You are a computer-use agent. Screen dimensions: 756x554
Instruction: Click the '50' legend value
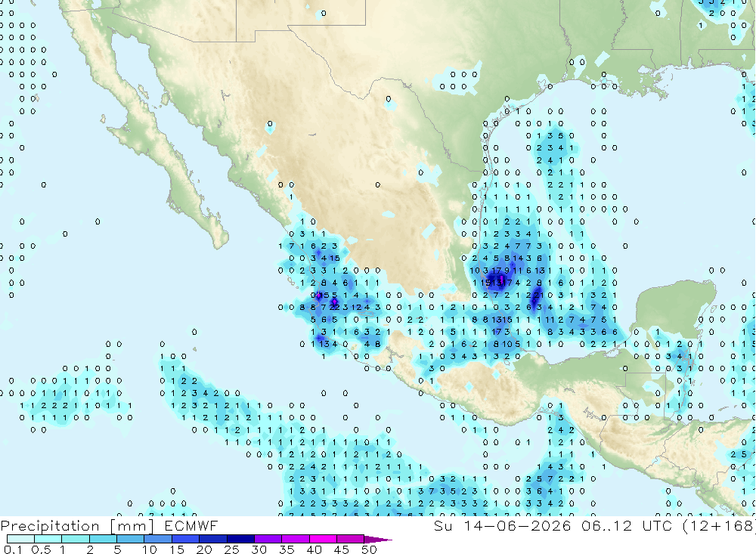pos(369,549)
